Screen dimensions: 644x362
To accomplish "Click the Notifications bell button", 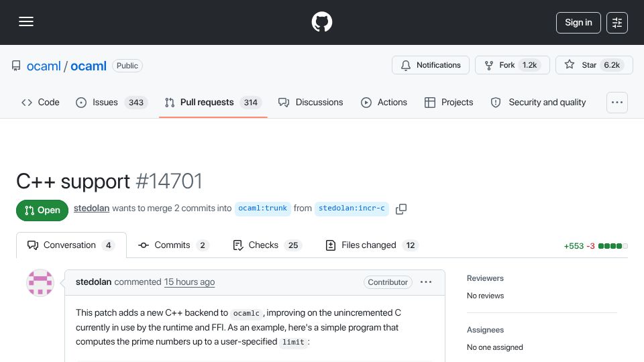I will pos(431,65).
